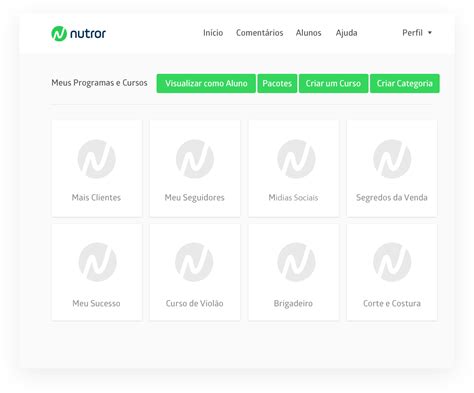This screenshot has width=474, height=393.
Task: Open the Pacotes button
Action: click(x=277, y=83)
